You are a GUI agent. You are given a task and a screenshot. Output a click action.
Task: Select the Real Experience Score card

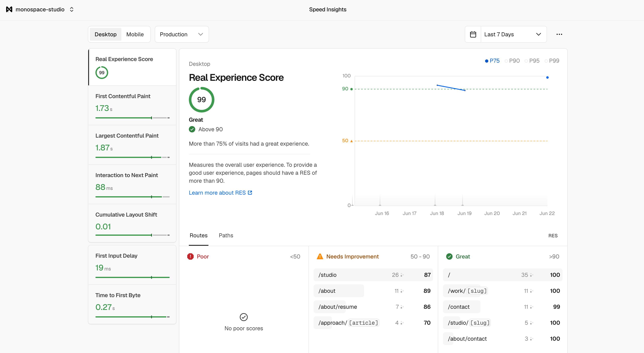point(132,67)
